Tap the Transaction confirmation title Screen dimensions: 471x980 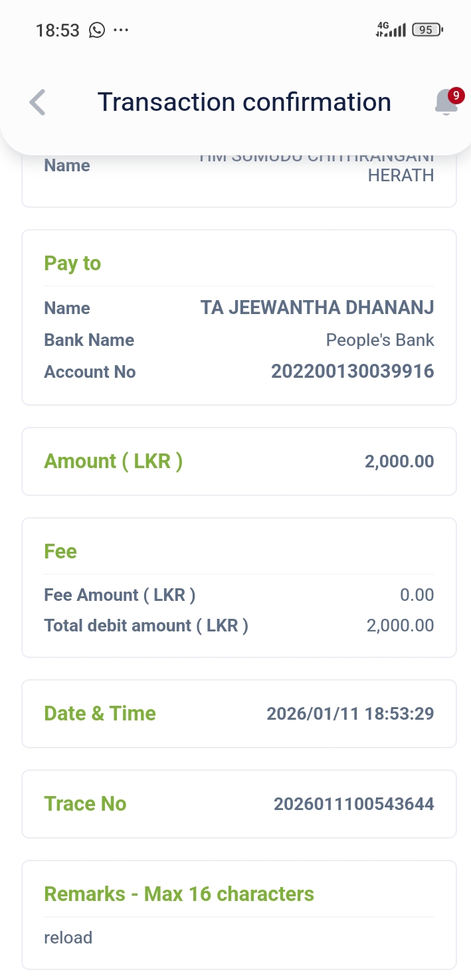244,102
